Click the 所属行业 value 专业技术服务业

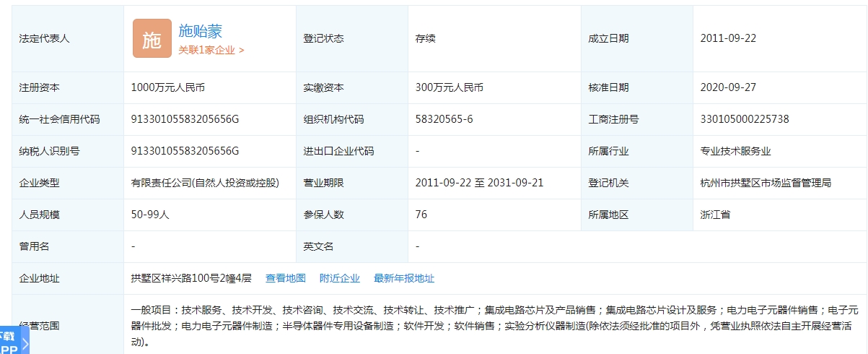tap(735, 151)
